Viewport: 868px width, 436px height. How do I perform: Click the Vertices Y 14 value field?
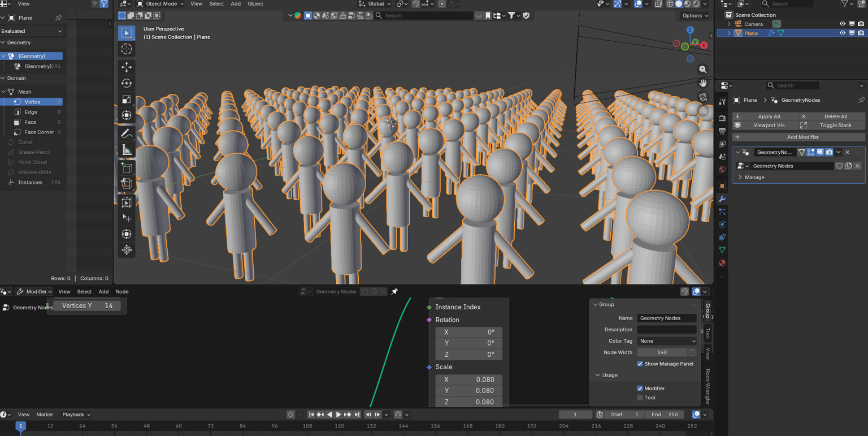tap(87, 306)
